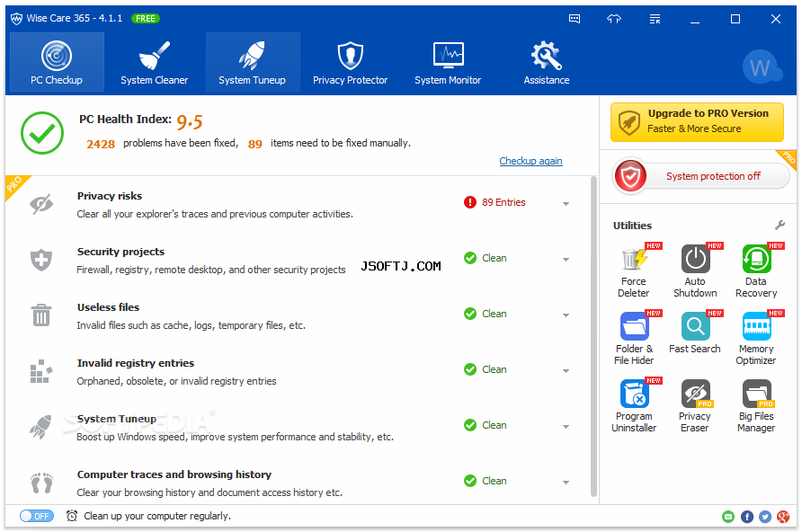The image size is (802, 532).
Task: Open the Big Files Manager
Action: tap(756, 406)
